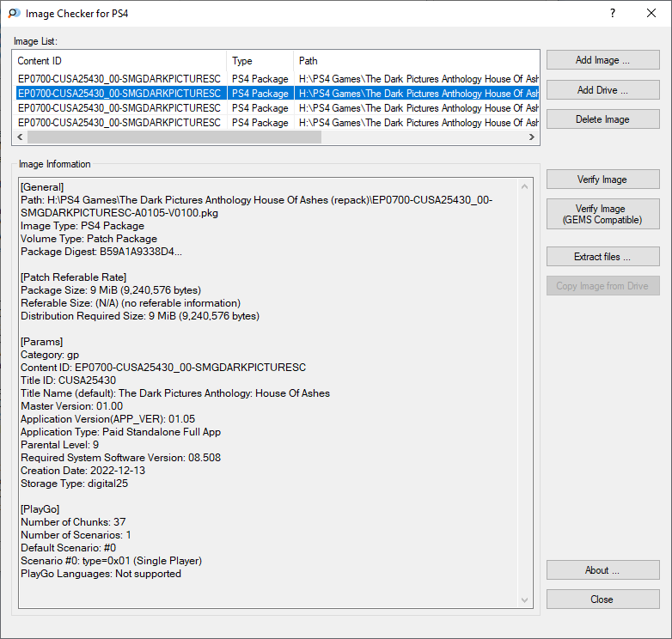This screenshot has width=672, height=639.
Task: Click the Image Checker app icon
Action: click(x=14, y=13)
